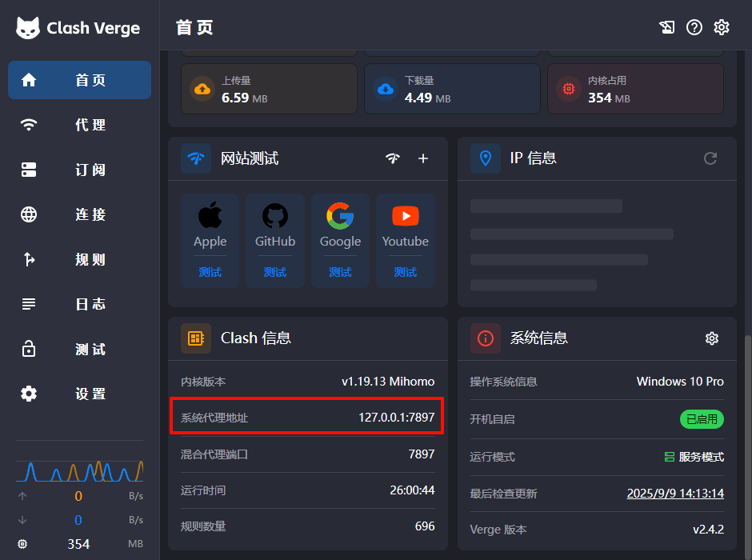Click the 规则数量 value 696
Image resolution: width=752 pixels, height=560 pixels.
coord(425,526)
